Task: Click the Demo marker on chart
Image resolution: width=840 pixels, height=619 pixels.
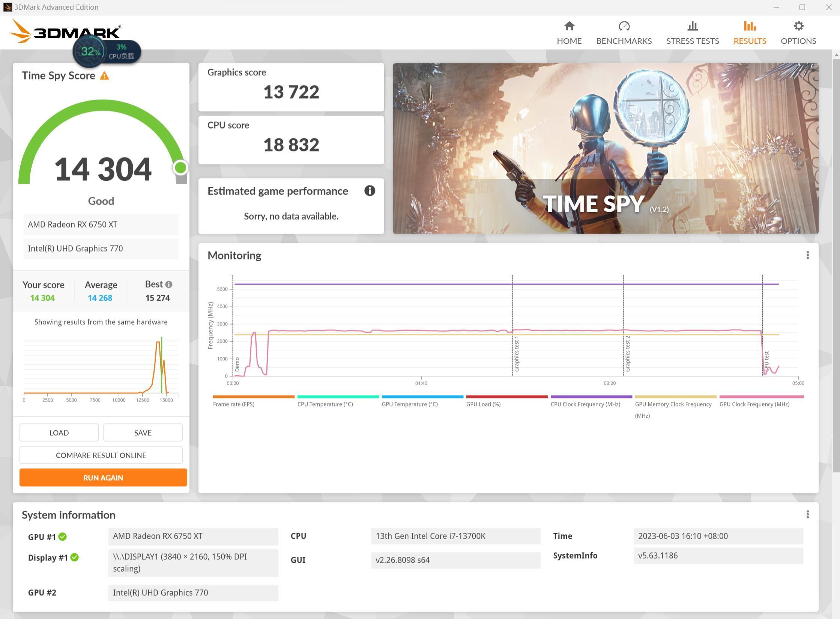Action: click(237, 364)
